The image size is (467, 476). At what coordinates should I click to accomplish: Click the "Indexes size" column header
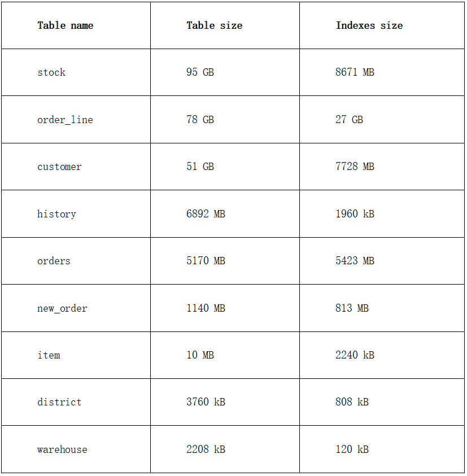(x=369, y=25)
